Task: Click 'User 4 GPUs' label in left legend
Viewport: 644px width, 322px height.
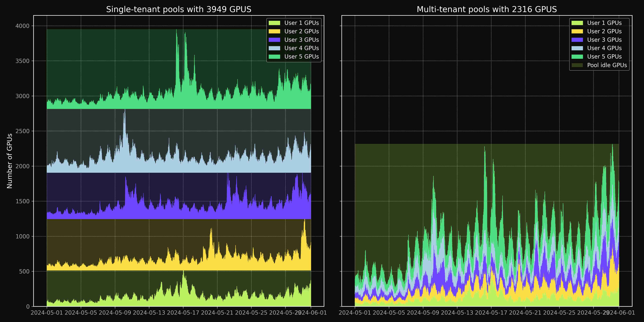Action: [301, 48]
